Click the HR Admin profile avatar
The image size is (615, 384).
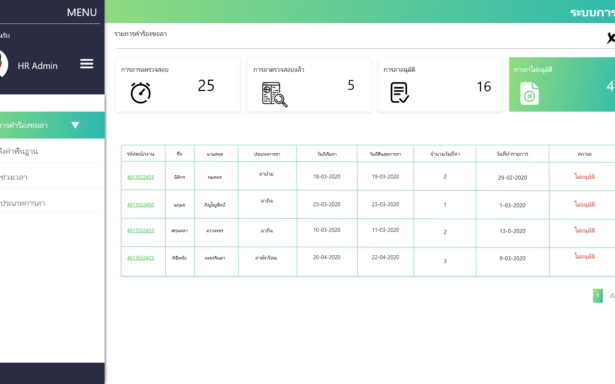2,64
